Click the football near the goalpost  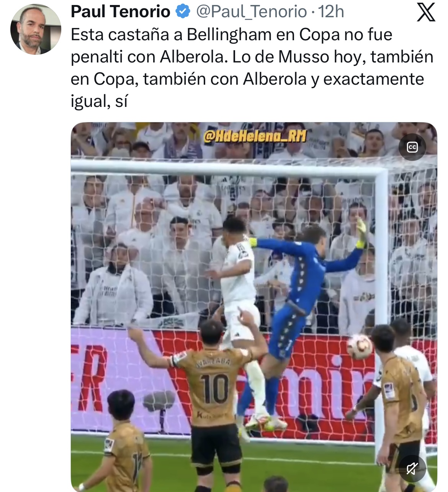click(x=360, y=346)
